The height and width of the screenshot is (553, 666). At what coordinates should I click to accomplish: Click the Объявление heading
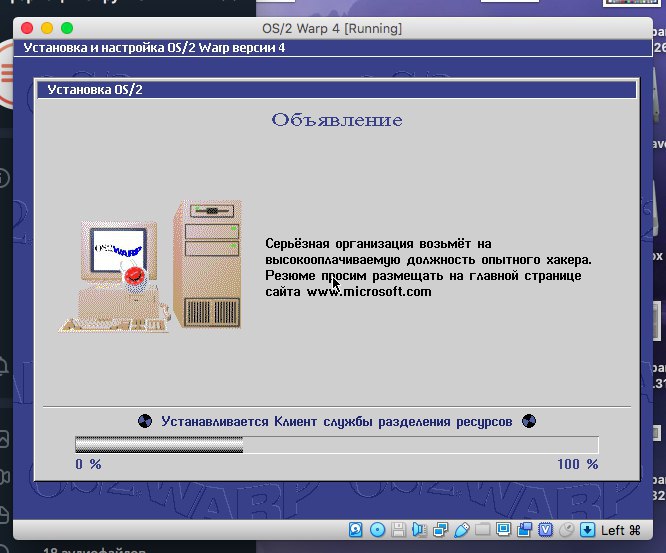coord(337,120)
